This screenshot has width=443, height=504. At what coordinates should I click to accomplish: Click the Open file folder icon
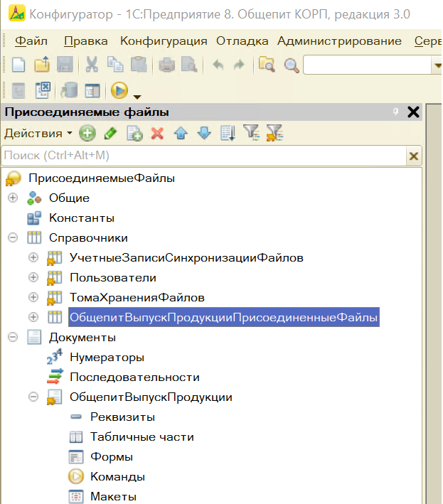coord(42,64)
